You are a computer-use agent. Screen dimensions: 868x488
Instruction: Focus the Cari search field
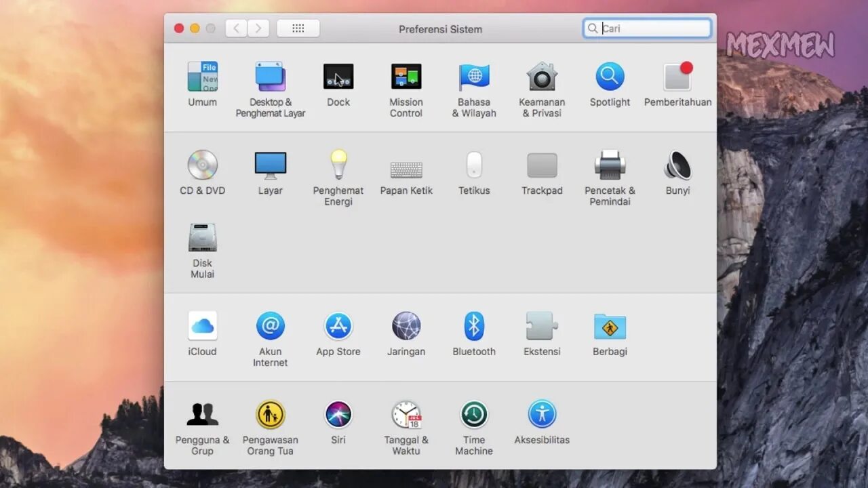(647, 28)
